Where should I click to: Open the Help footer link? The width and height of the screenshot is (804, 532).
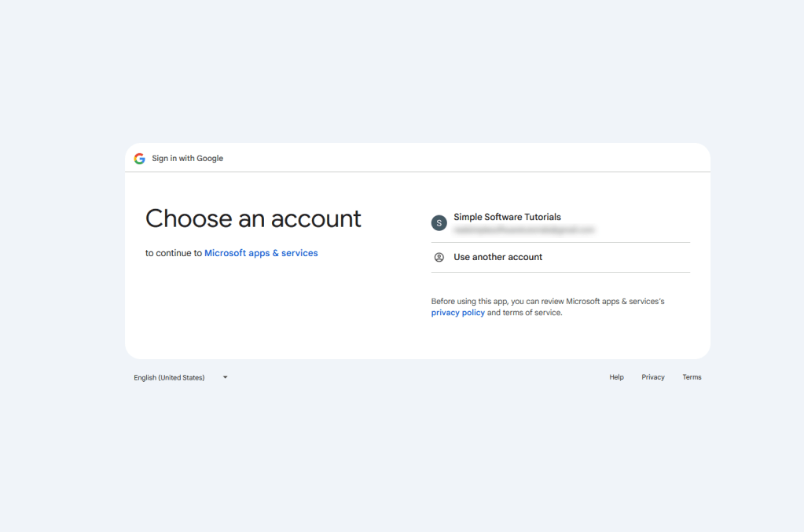click(616, 377)
